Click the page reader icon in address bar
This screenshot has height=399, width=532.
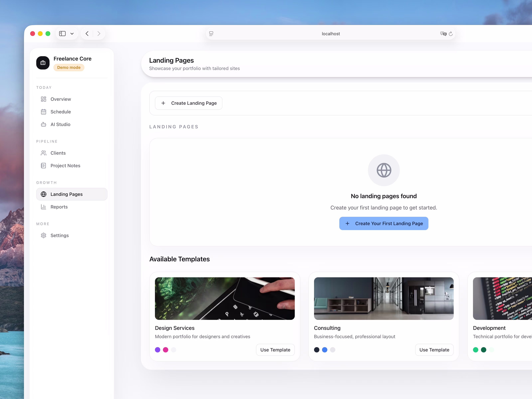pos(211,34)
